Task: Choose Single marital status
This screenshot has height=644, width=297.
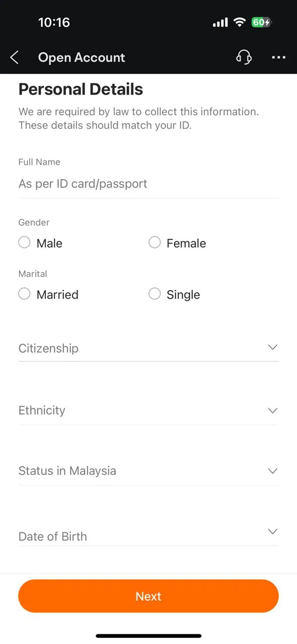Action: 174,294
